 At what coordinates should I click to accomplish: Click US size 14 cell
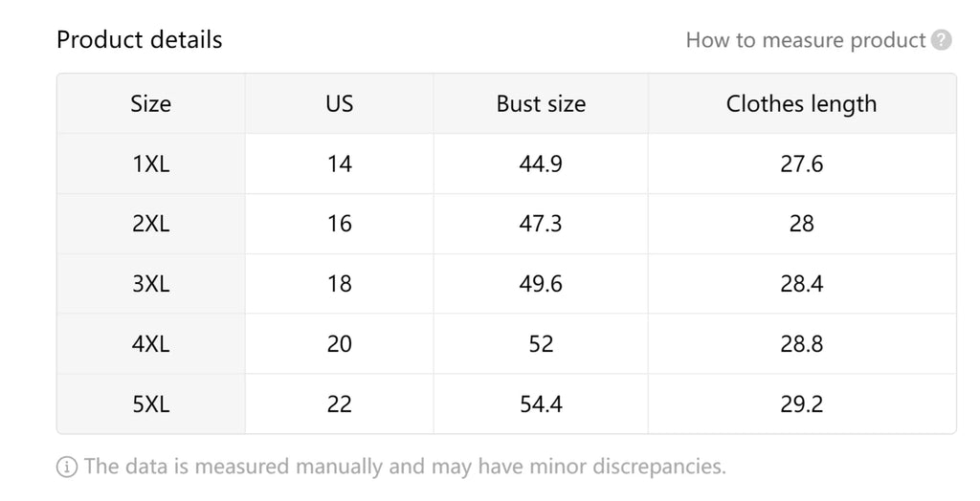(339, 164)
